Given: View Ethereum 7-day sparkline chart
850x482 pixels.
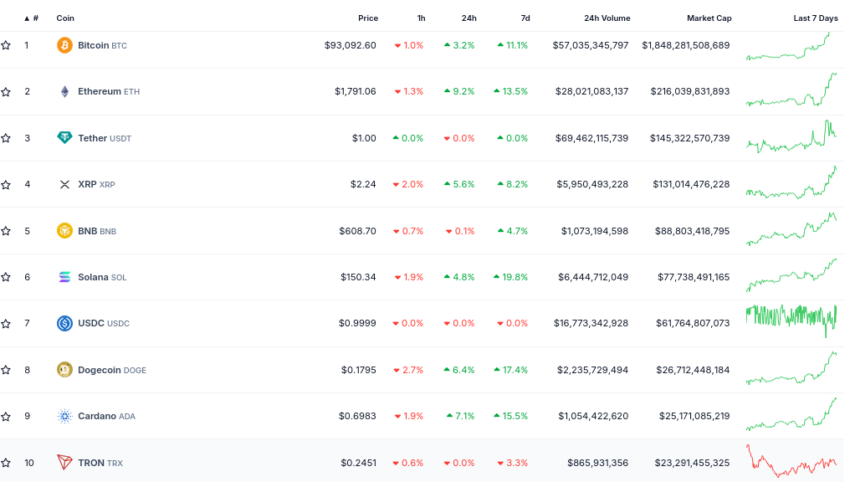Looking at the screenshot, I should click(x=791, y=89).
